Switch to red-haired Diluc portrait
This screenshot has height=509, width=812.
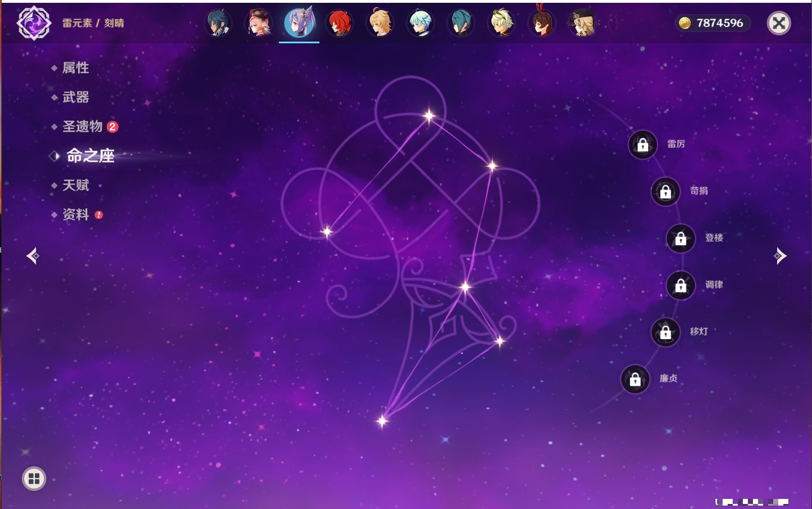click(x=340, y=23)
